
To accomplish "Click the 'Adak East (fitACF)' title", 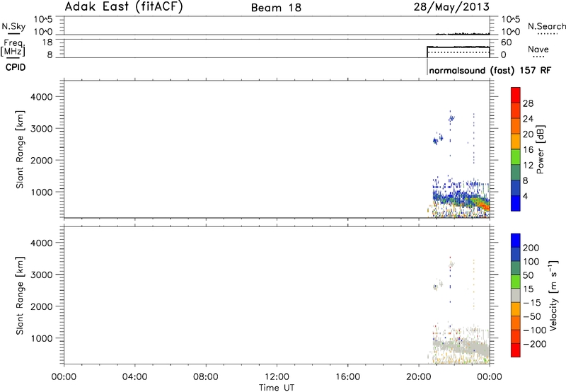I will click(x=124, y=6).
